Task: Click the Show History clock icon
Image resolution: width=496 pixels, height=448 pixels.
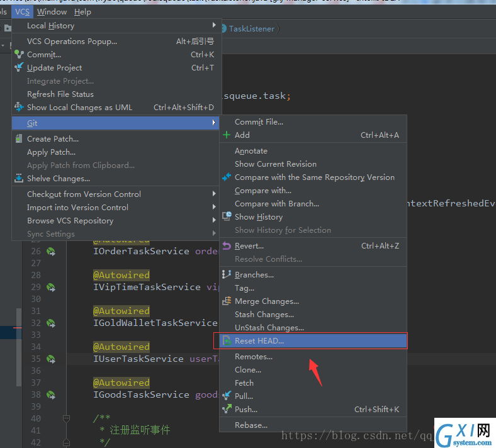Action: (227, 216)
